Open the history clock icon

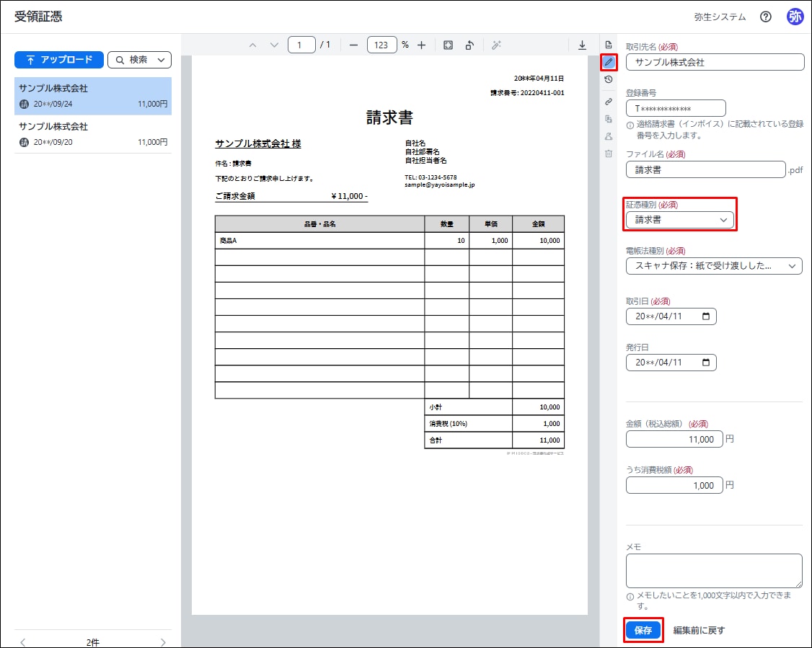(609, 79)
